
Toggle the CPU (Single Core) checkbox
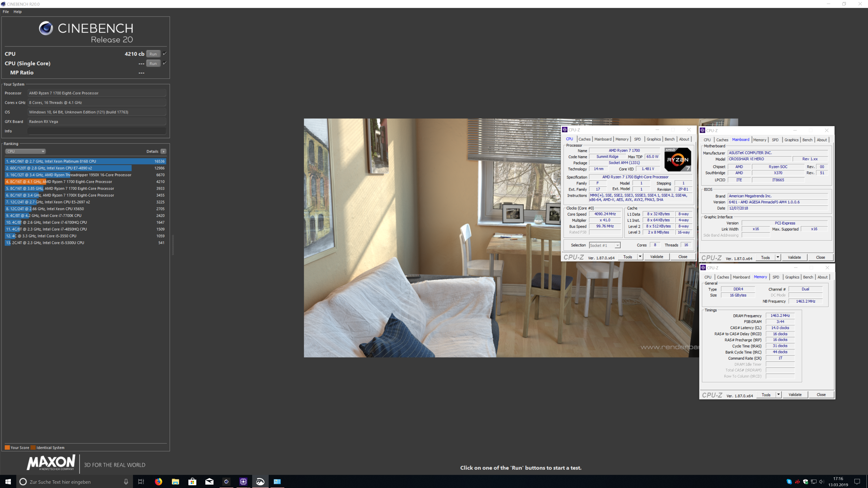click(x=165, y=63)
